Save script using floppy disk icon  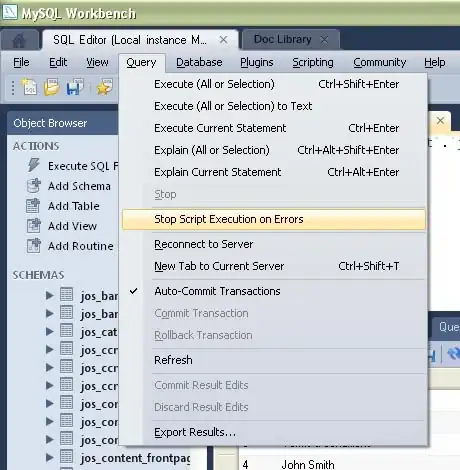(x=74, y=87)
